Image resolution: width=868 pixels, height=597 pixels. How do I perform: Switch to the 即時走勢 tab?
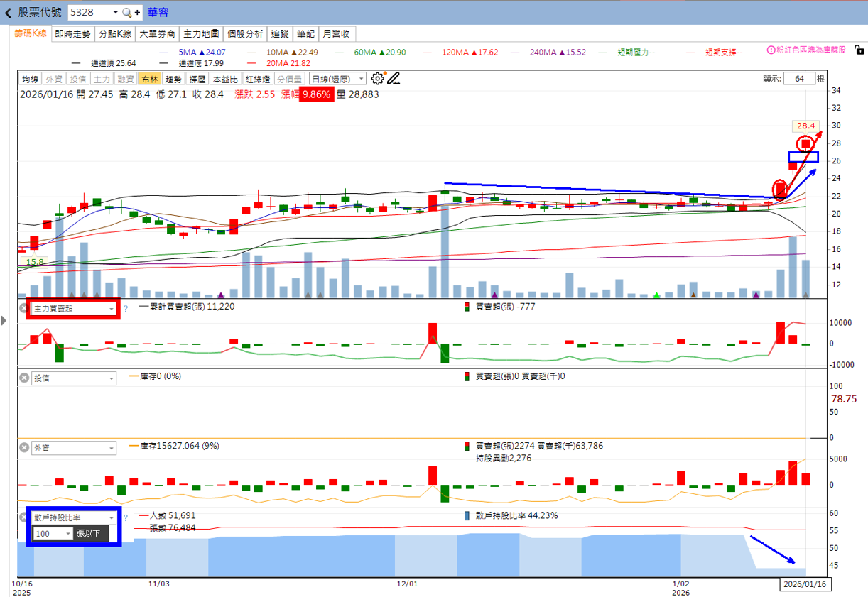(73, 33)
